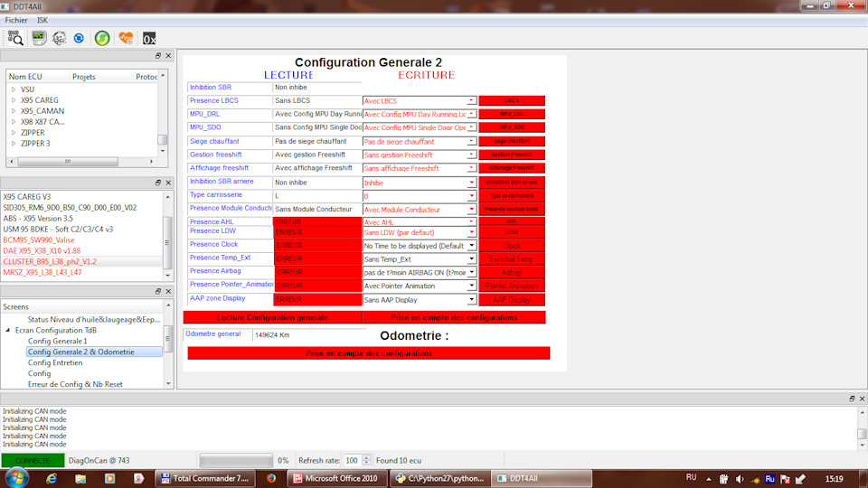Click the green monitor screen toolbar icon
This screenshot has width=868, height=488.
click(x=39, y=38)
